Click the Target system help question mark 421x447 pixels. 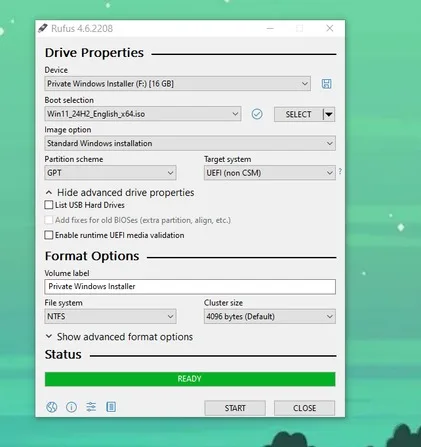point(340,171)
